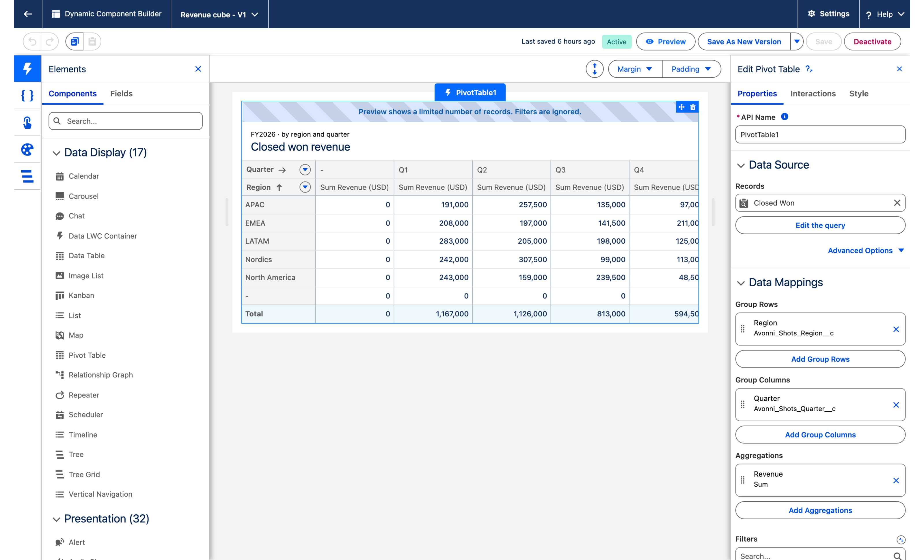Open the Save As New Version arrow menu

click(x=797, y=42)
